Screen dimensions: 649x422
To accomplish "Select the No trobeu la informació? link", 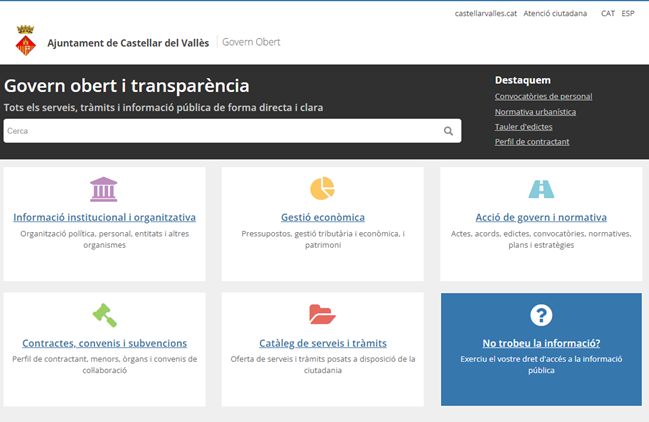I will [x=541, y=343].
